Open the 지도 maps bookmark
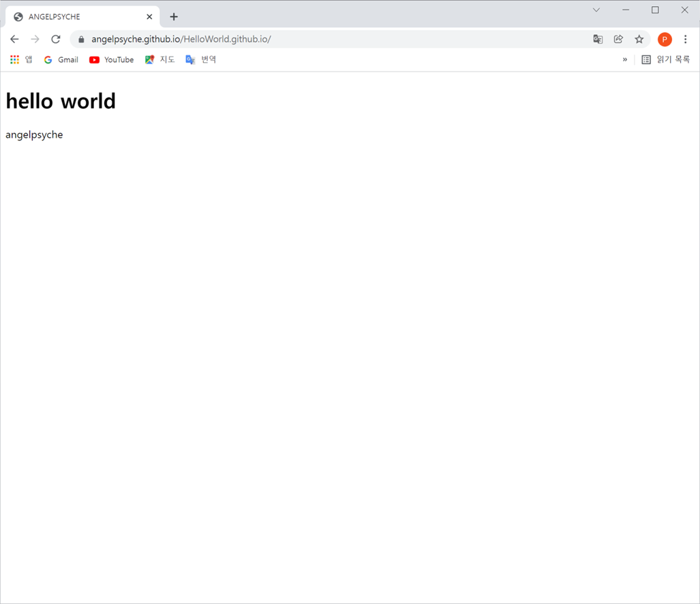Viewport: 700px width, 604px height. coord(159,59)
